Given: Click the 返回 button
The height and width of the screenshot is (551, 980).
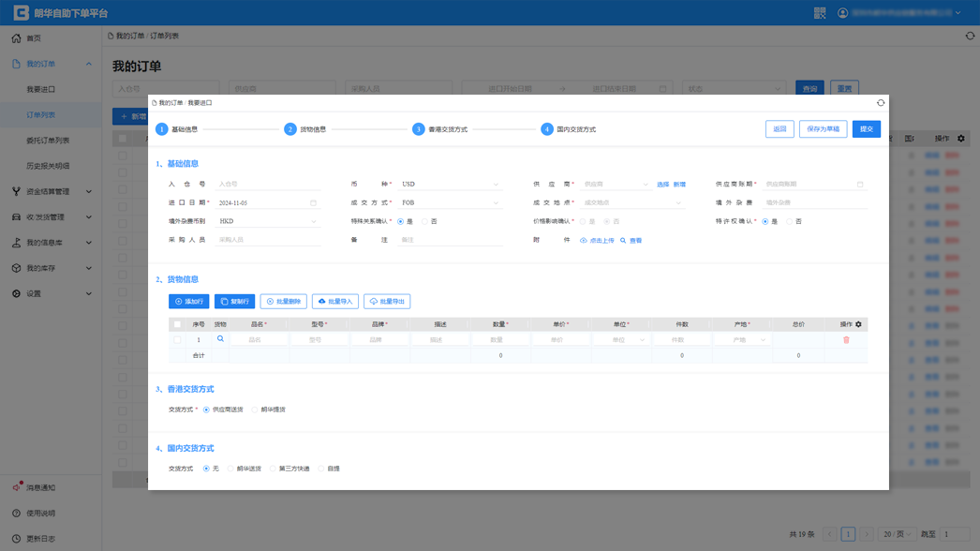Looking at the screenshot, I should 780,128.
